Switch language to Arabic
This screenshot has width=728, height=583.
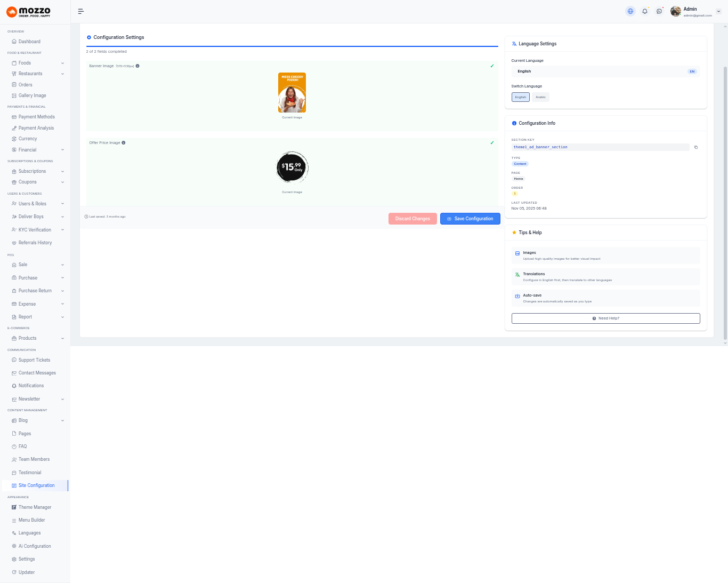[x=540, y=97]
